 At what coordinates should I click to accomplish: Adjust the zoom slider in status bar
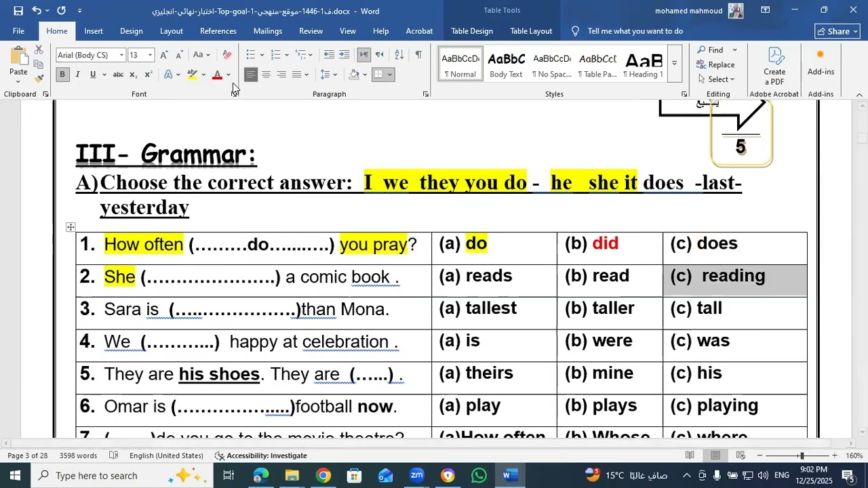coord(802,455)
